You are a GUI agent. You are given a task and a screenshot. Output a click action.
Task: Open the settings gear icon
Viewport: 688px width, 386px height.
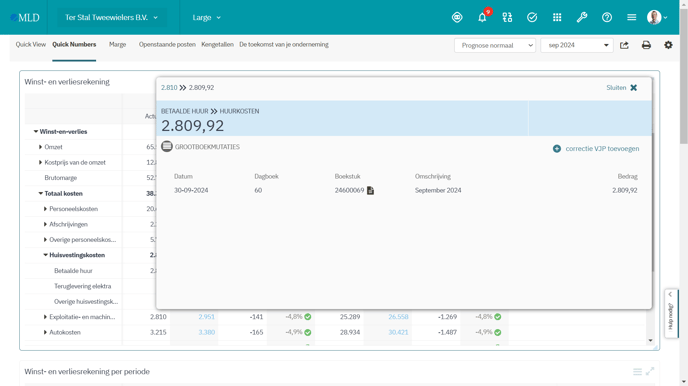668,45
